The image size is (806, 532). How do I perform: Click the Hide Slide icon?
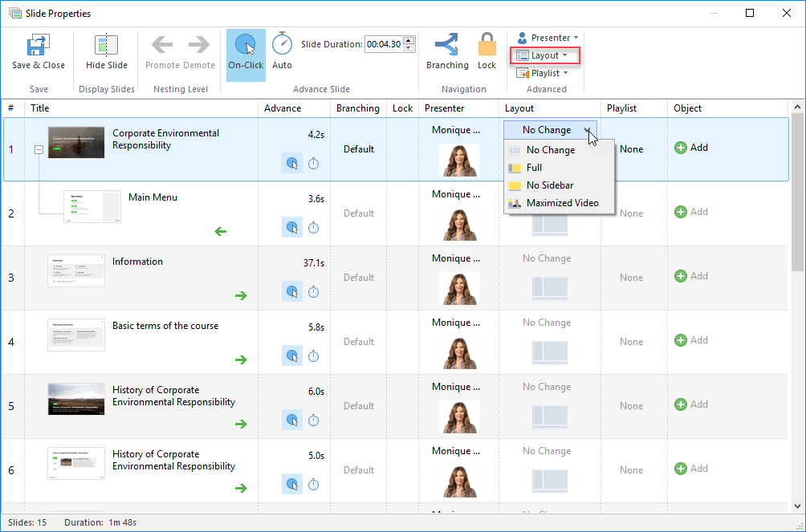click(x=106, y=46)
